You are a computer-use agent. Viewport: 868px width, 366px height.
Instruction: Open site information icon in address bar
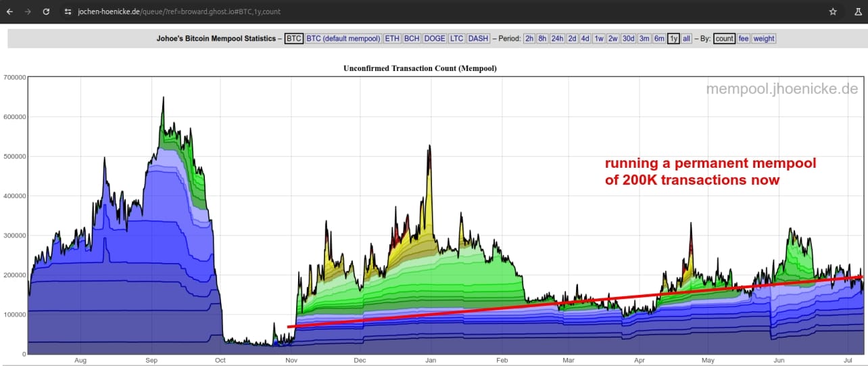pyautogui.click(x=67, y=12)
